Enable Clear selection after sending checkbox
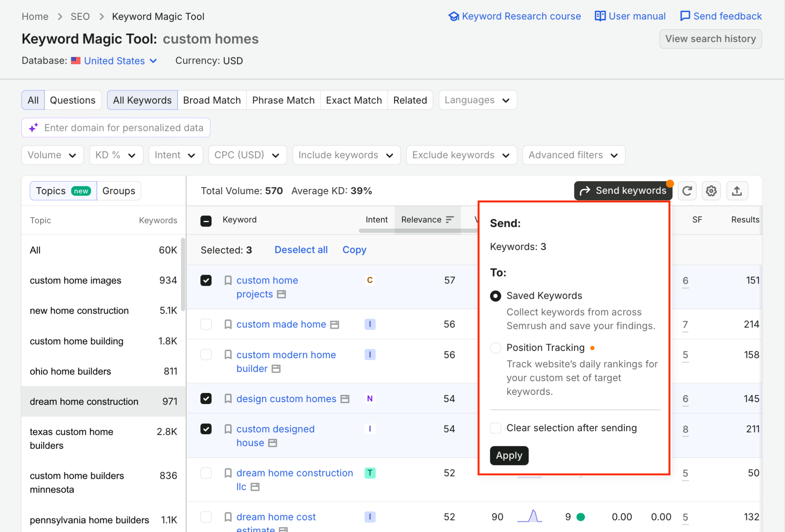This screenshot has width=785, height=532. tap(496, 428)
